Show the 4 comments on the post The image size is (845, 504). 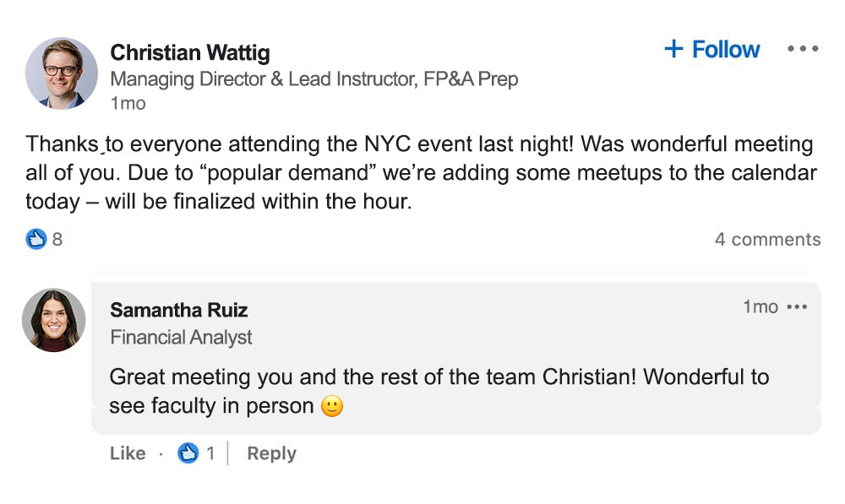[767, 240]
